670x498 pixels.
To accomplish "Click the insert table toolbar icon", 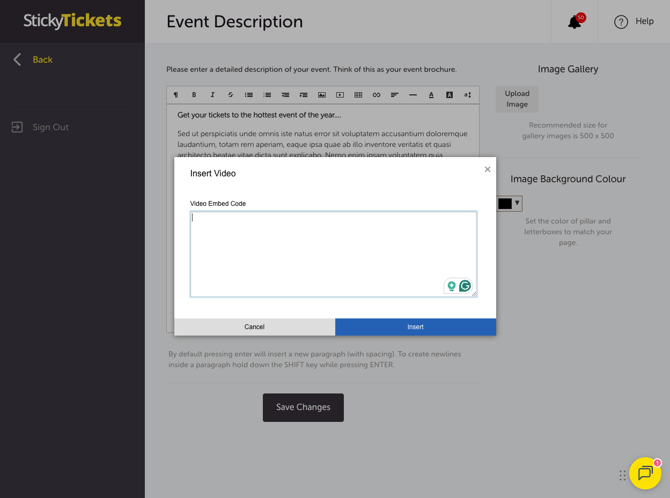I will pyautogui.click(x=358, y=95).
